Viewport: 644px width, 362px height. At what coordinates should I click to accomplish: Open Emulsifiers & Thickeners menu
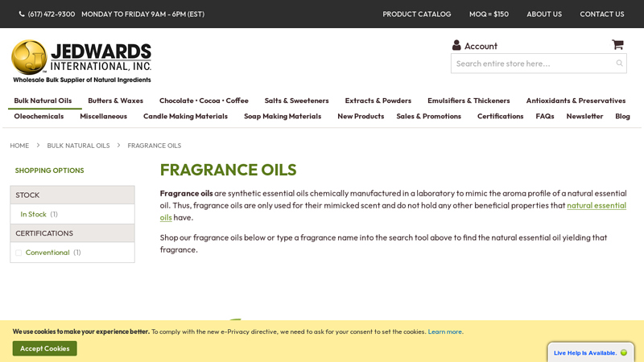click(469, 101)
